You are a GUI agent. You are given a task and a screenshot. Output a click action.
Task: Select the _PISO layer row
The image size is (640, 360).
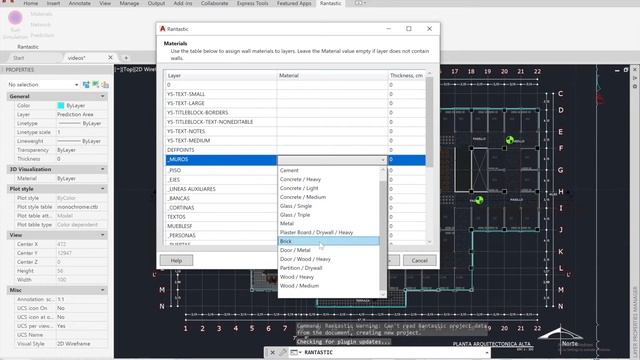pyautogui.click(x=221, y=170)
